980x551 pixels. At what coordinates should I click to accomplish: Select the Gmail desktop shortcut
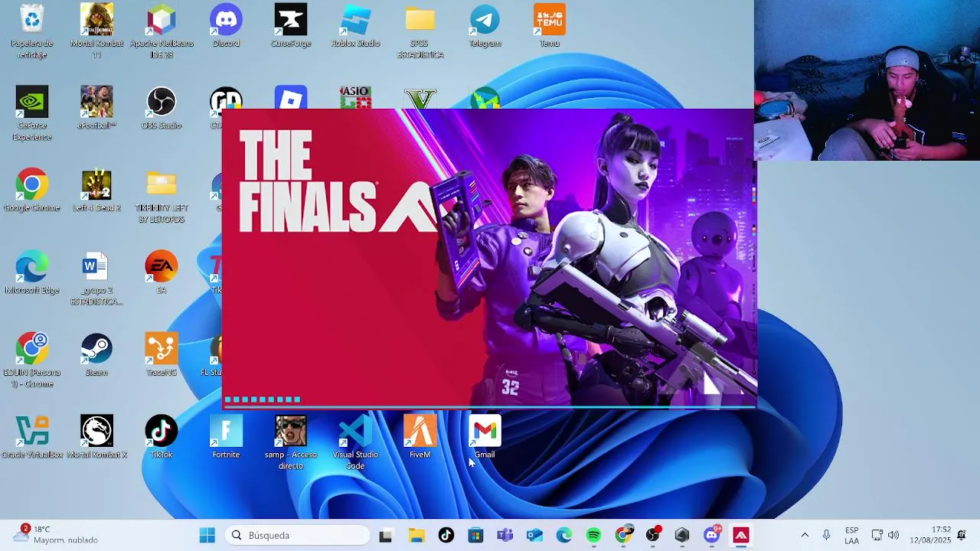click(x=485, y=438)
